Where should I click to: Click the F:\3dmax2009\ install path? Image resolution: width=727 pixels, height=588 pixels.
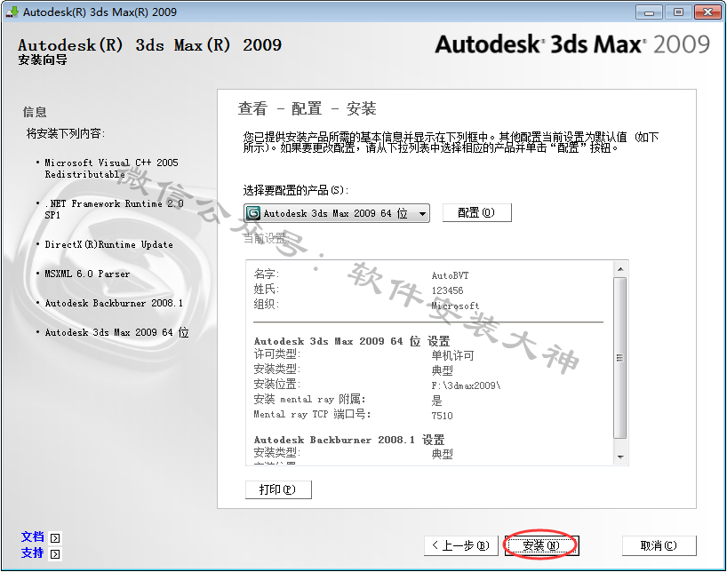[466, 385]
